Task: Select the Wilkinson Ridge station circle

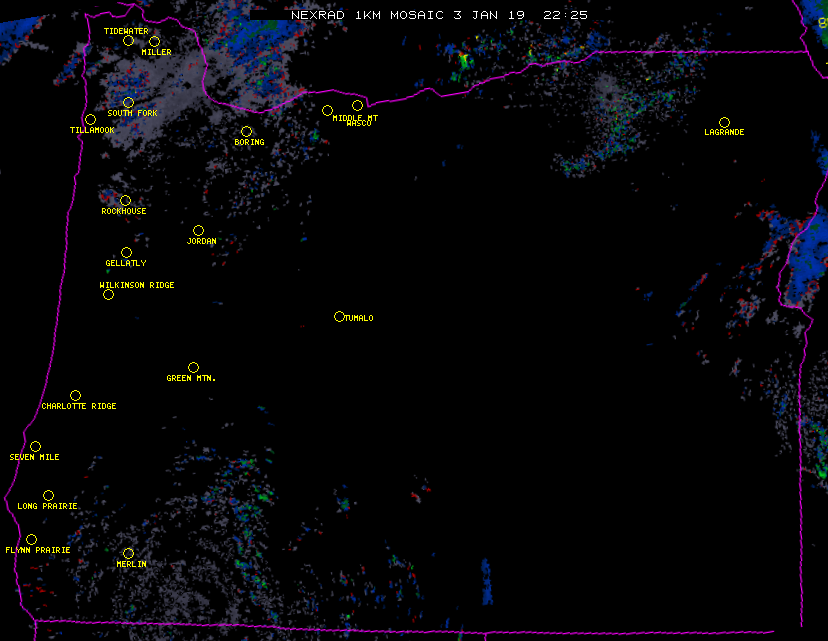Action: pos(108,294)
